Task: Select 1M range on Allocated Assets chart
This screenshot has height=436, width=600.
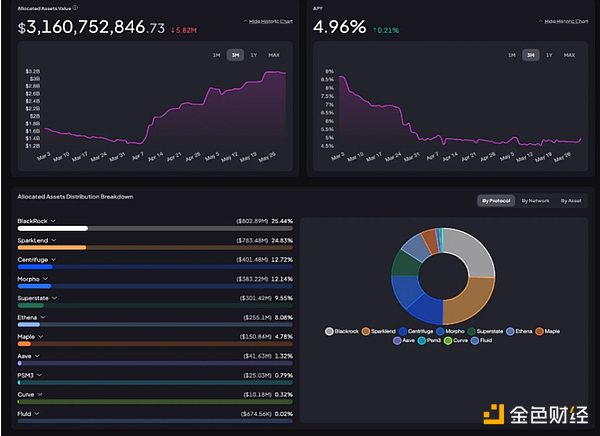Action: (x=215, y=54)
